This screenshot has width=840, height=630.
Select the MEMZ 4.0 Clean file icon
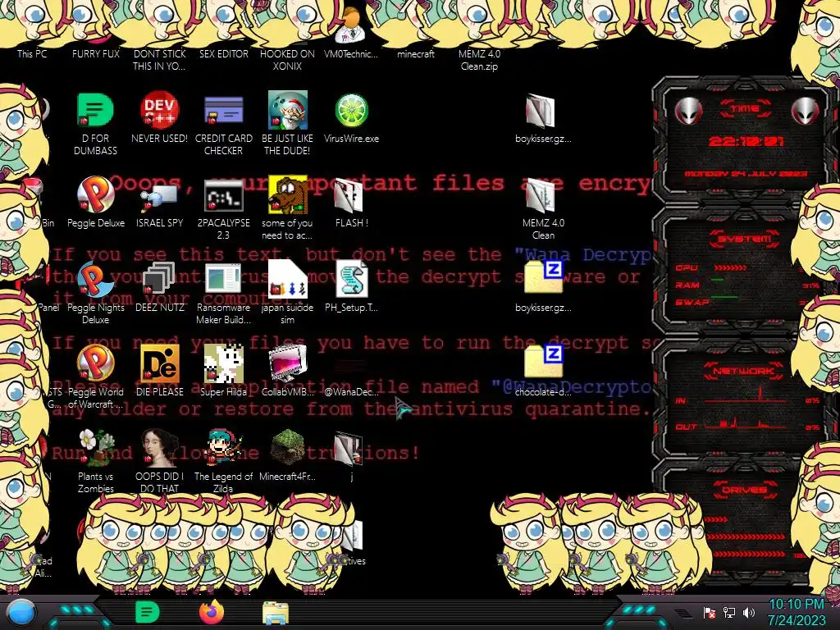[540, 195]
